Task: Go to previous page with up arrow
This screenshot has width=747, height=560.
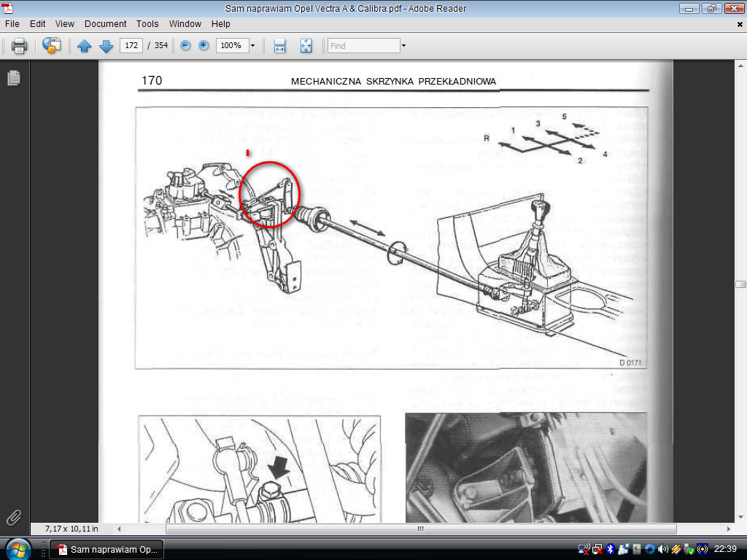Action: pos(85,46)
